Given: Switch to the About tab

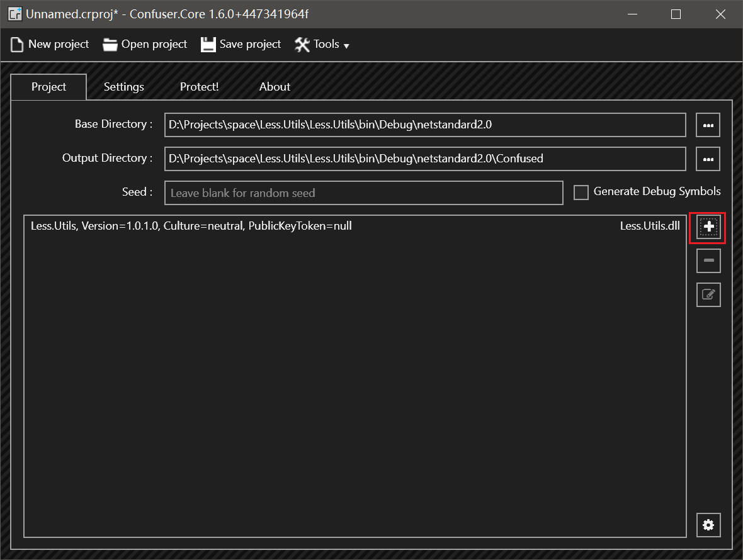Looking at the screenshot, I should (275, 87).
